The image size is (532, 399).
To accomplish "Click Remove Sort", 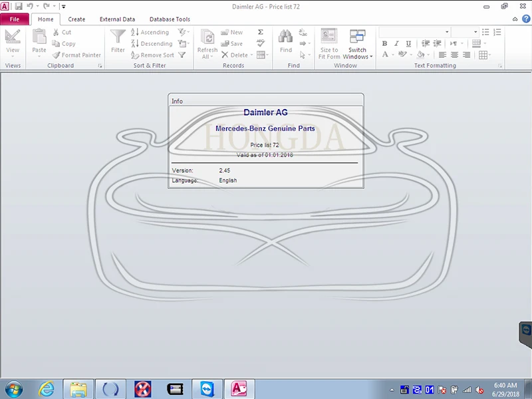I will (153, 55).
